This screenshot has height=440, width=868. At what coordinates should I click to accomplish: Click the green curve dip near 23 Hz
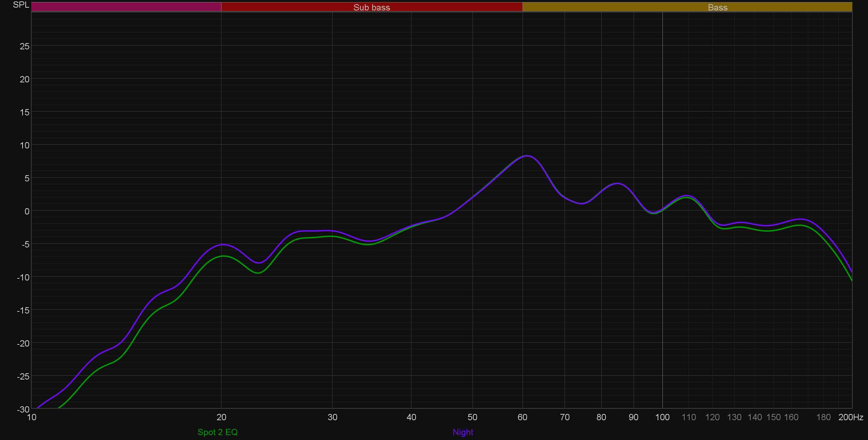(x=258, y=273)
